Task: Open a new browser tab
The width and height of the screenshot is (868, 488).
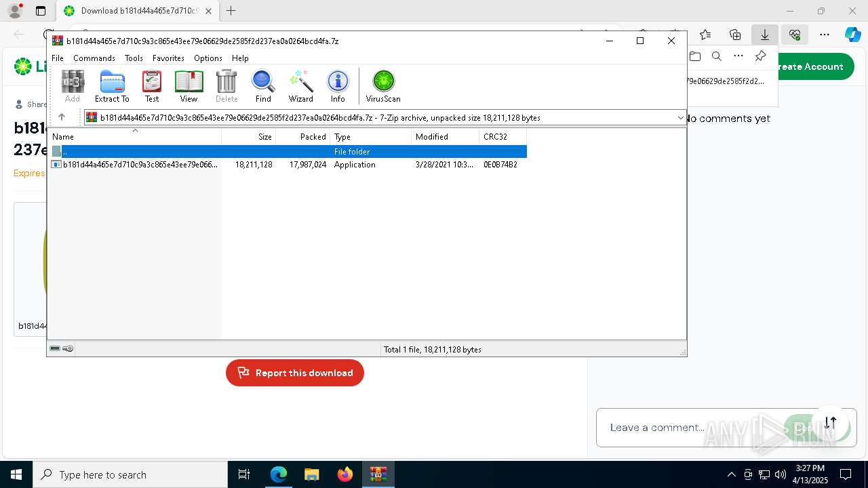Action: 231,11
